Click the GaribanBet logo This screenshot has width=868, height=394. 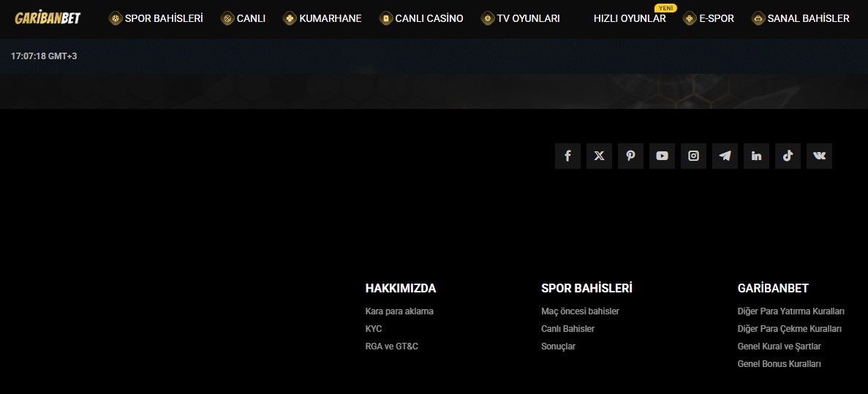pyautogui.click(x=48, y=18)
